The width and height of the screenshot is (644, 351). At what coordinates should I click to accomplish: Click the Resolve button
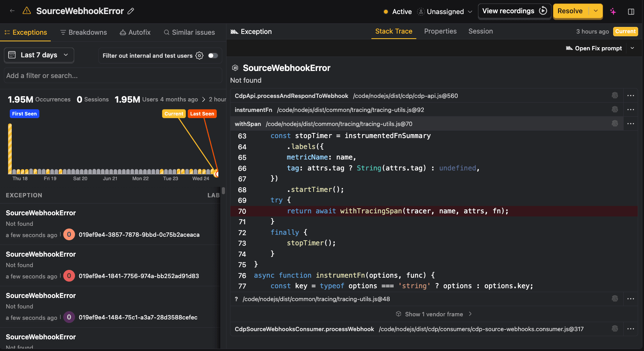pyautogui.click(x=570, y=11)
